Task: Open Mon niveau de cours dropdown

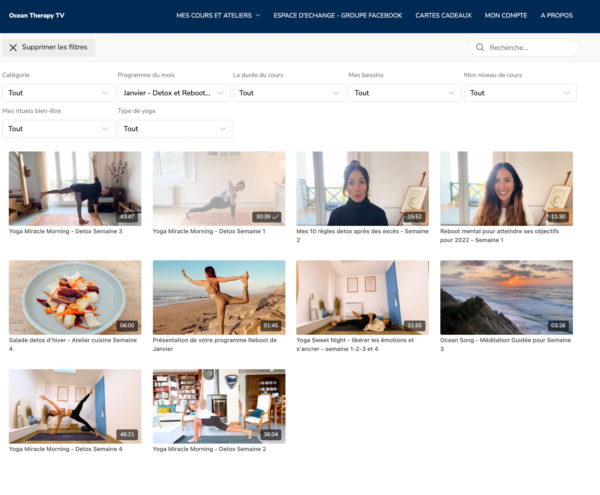Action: click(x=520, y=93)
